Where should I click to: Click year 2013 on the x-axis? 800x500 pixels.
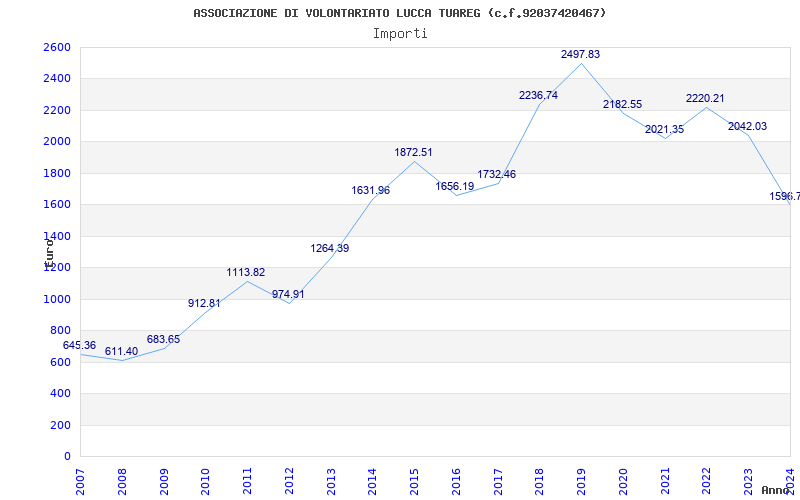click(x=332, y=482)
